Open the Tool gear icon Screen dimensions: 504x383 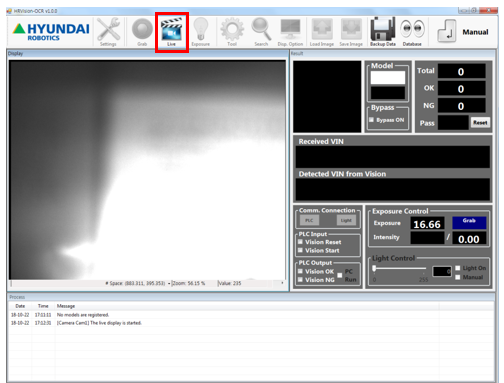click(x=232, y=32)
